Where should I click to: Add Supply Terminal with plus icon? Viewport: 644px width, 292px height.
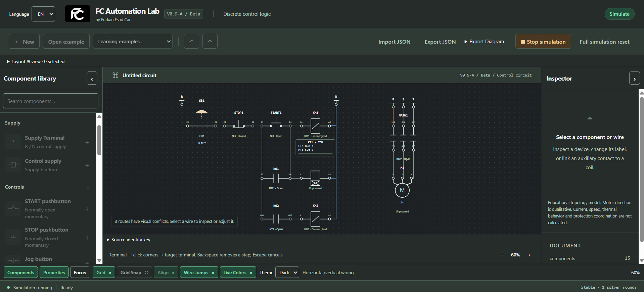[x=87, y=142]
